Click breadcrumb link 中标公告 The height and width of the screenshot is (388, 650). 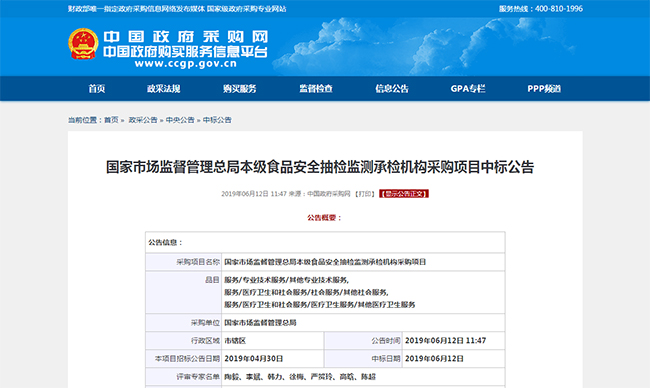217,120
